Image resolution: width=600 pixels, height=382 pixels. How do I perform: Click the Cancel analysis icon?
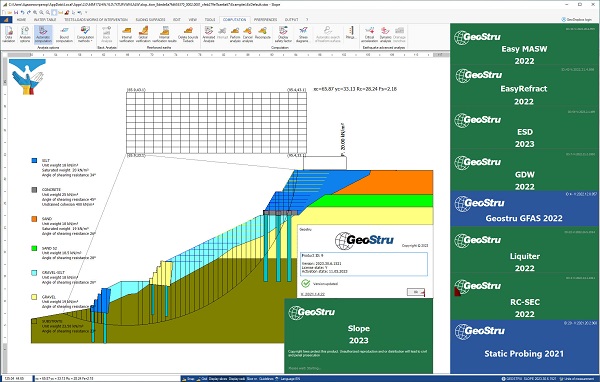(248, 34)
